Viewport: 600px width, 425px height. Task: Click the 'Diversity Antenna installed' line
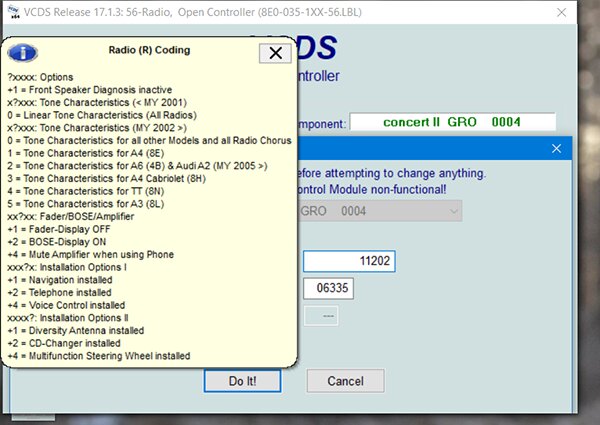point(76,331)
